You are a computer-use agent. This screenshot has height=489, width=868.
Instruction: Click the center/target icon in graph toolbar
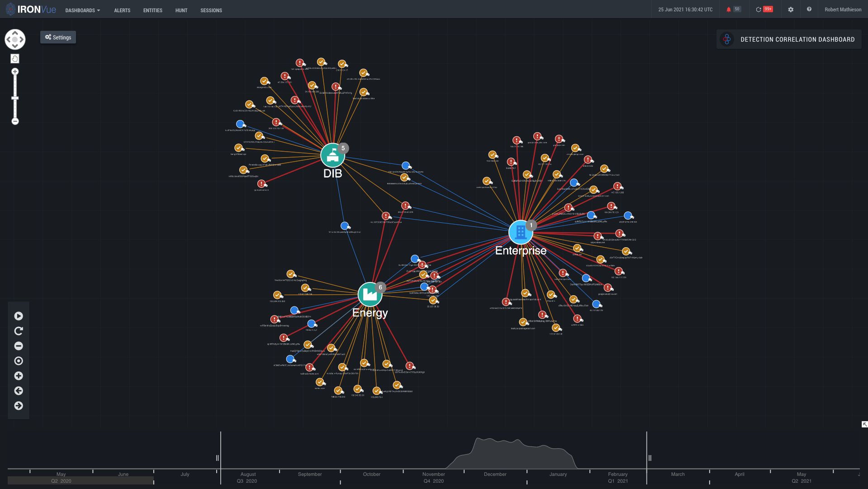[x=18, y=361]
